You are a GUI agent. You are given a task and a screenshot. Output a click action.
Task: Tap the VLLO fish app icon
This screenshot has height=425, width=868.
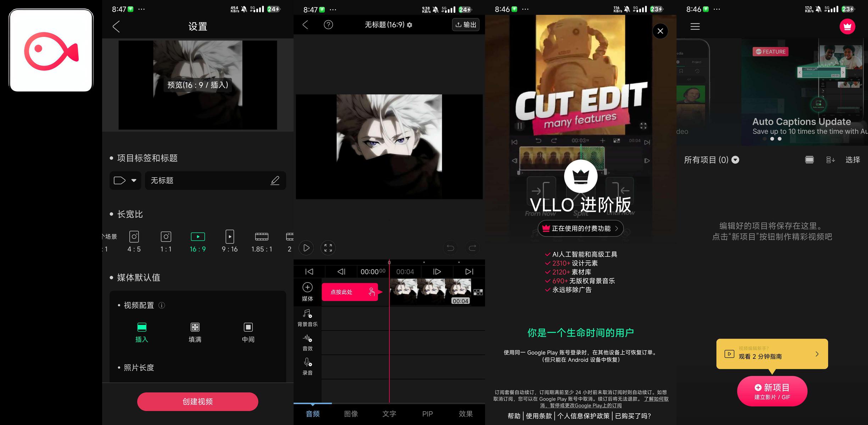coord(51,51)
